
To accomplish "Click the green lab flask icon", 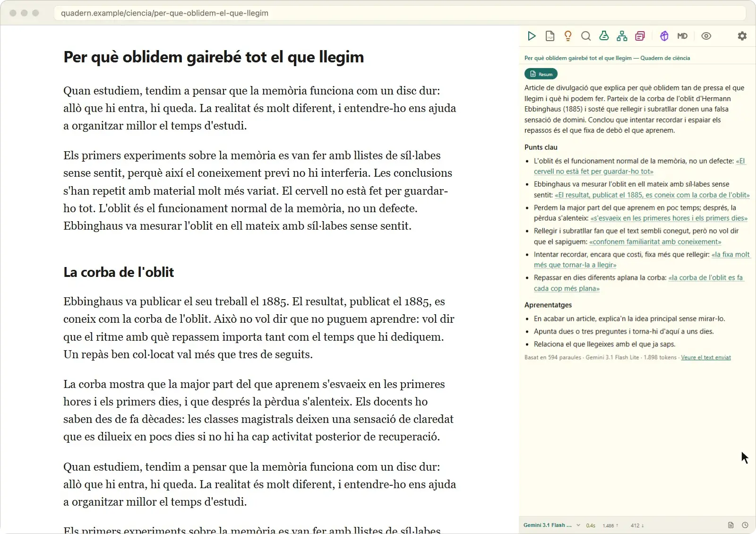I will click(604, 36).
